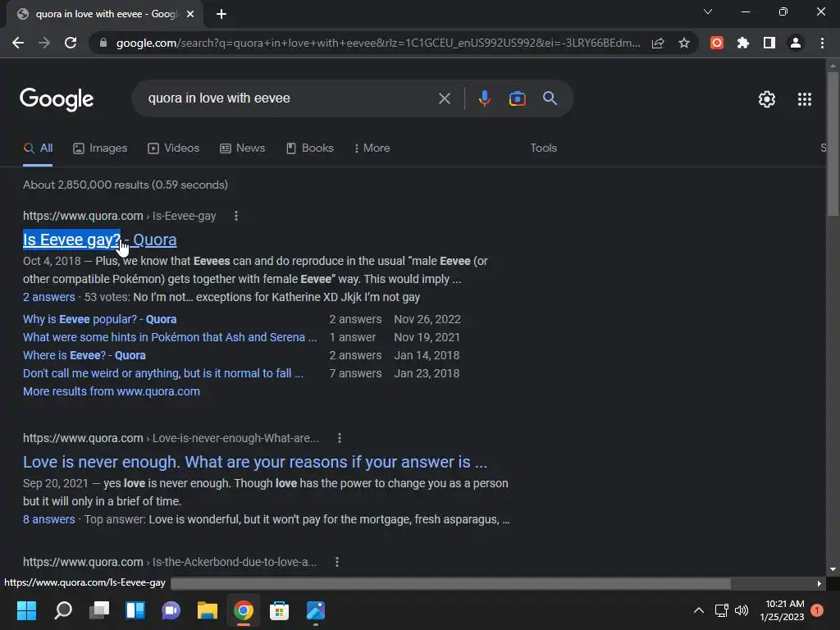The image size is (840, 630).
Task: Click the Google logo
Action: point(57,99)
